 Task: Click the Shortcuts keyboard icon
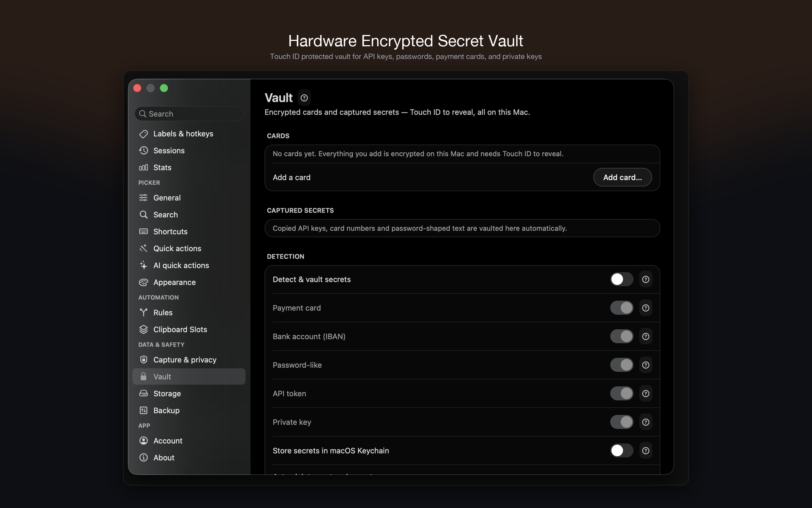143,231
